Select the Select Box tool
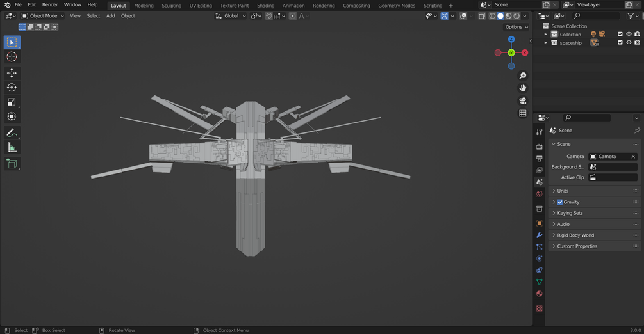Image resolution: width=644 pixels, height=334 pixels. (12, 42)
